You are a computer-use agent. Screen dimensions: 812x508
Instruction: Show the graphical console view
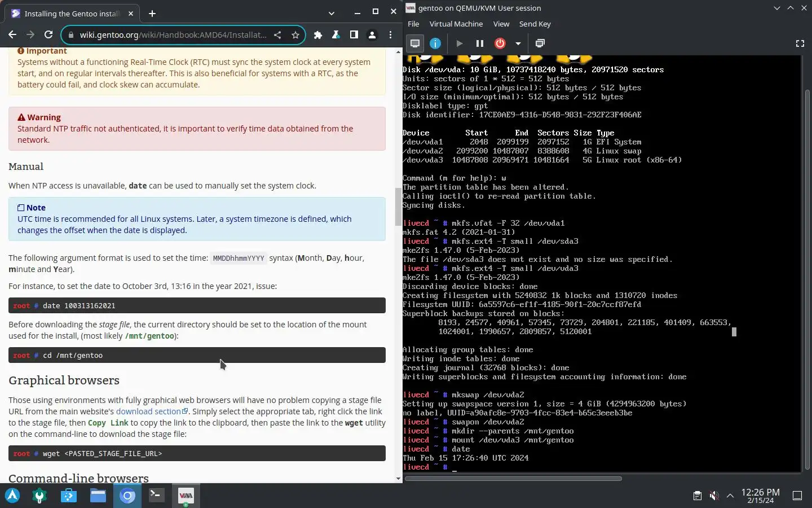[x=415, y=43]
